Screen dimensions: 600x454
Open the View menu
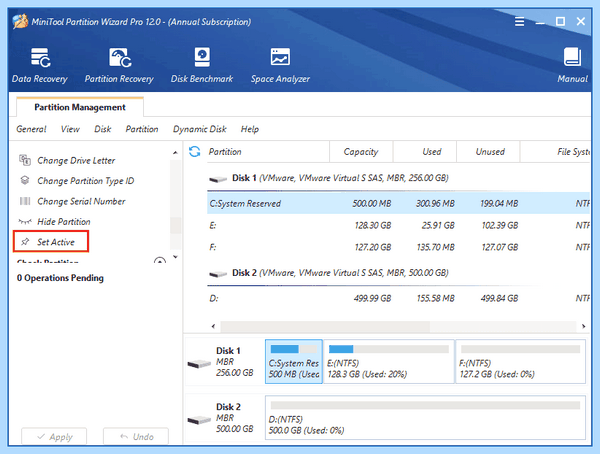click(x=70, y=129)
